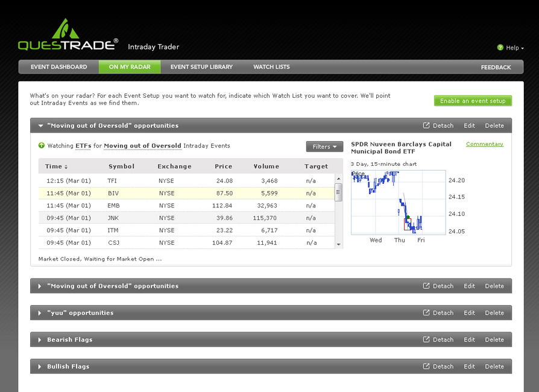539x392 pixels.
Task: Click the SPDR Nuveen Barclays Capital chart title
Action: (401, 148)
